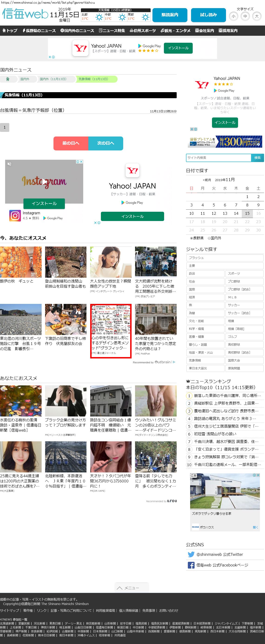Set font size to 大
The width and height of the screenshot is (265, 644).
pyautogui.click(x=256, y=16)
